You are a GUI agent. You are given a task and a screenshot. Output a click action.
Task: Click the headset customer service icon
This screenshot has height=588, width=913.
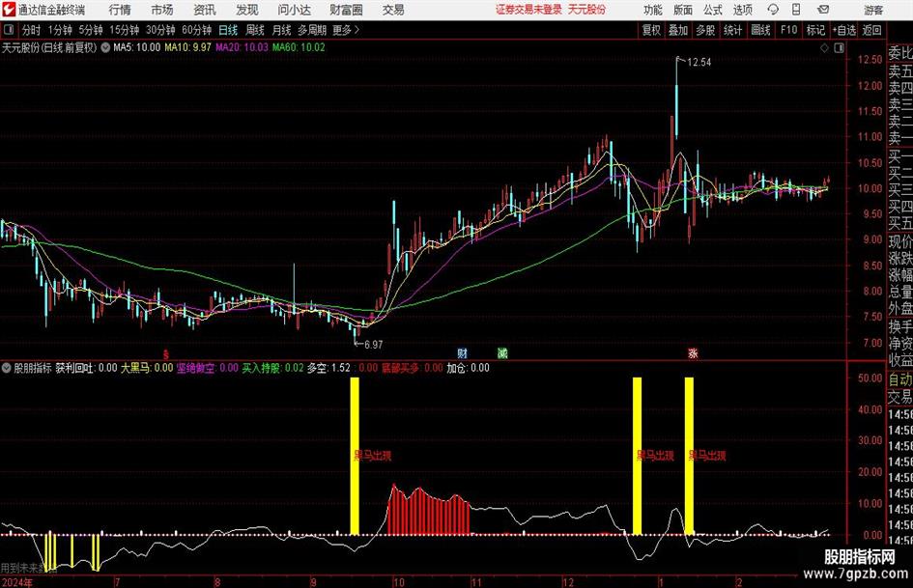pos(773,10)
